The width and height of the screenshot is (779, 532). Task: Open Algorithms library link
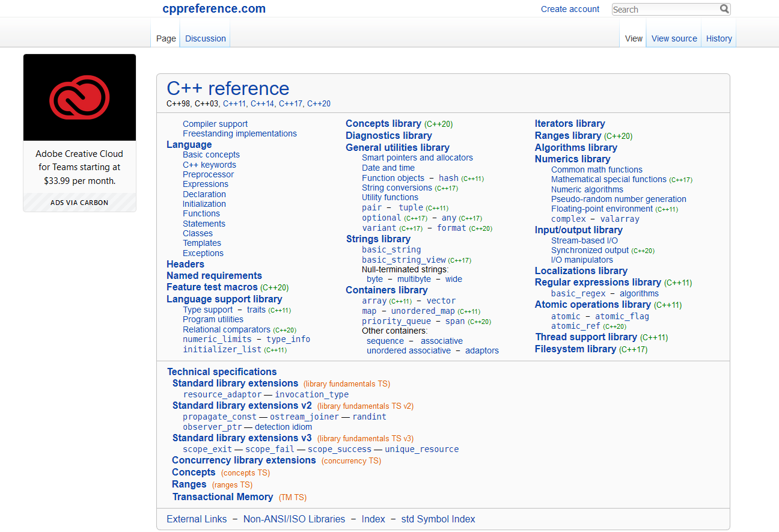click(x=576, y=147)
